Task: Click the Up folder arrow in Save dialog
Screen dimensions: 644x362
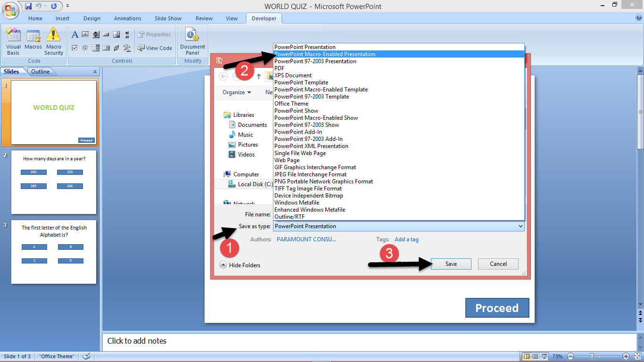Action: (259, 76)
